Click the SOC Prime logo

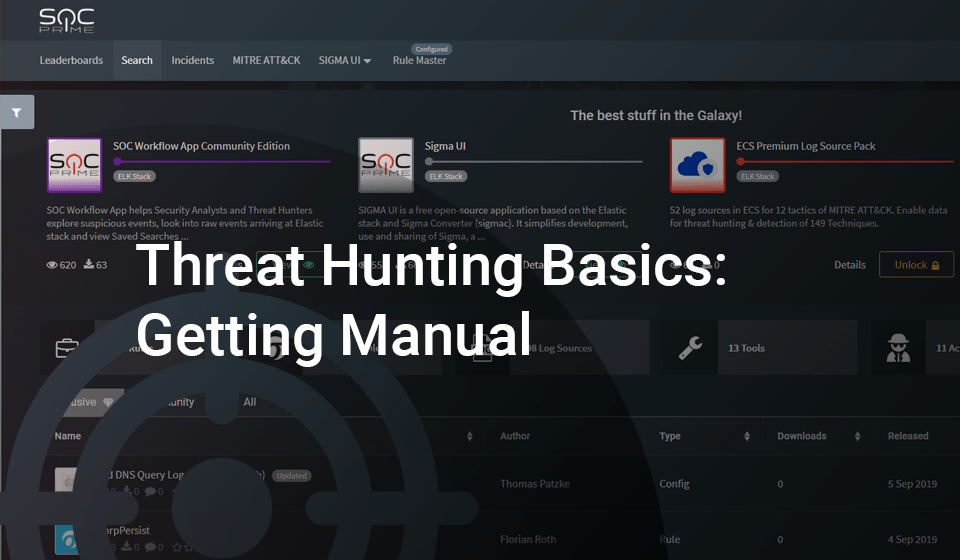click(x=67, y=20)
